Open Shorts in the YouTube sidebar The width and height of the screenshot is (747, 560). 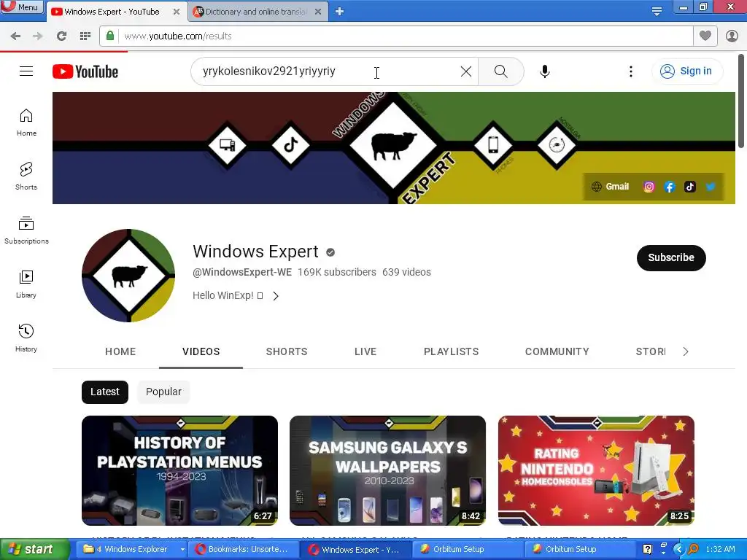click(x=26, y=176)
